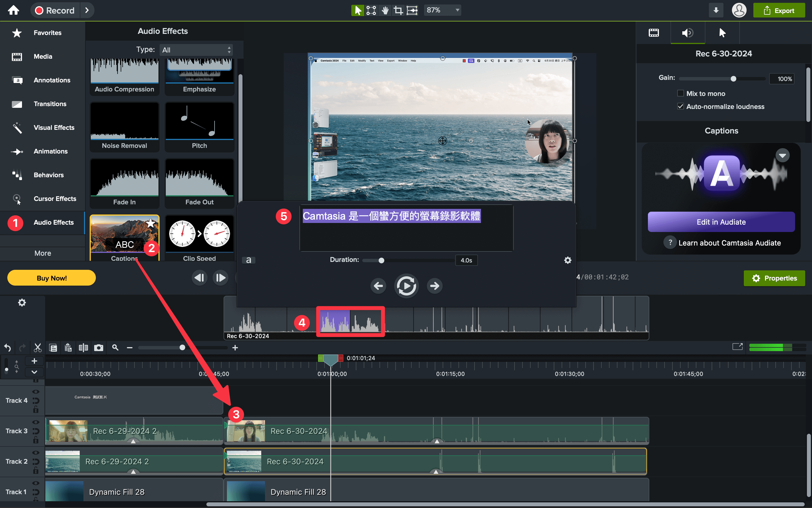Adjust the caption Duration slider
This screenshot has height=508, width=812.
(381, 260)
